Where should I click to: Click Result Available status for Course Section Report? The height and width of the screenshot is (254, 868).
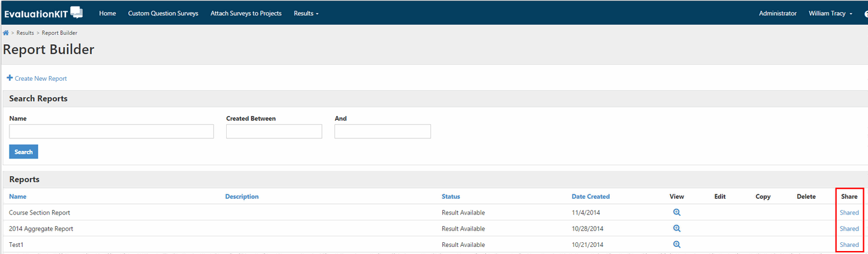pyautogui.click(x=463, y=213)
